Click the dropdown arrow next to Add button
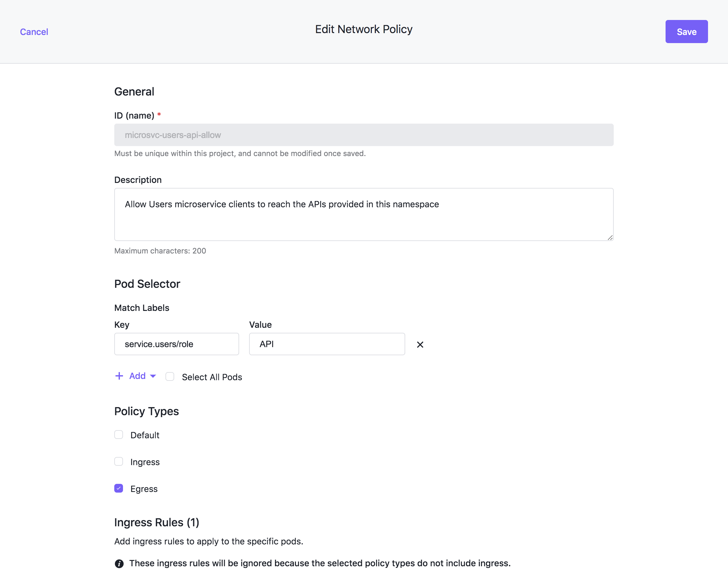728x580 pixels. pyautogui.click(x=153, y=376)
